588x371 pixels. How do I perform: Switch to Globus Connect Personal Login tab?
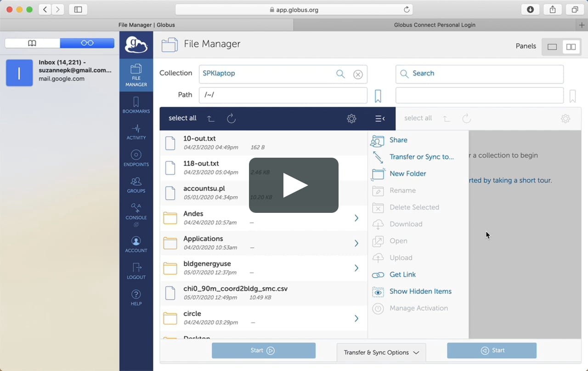[x=435, y=25]
